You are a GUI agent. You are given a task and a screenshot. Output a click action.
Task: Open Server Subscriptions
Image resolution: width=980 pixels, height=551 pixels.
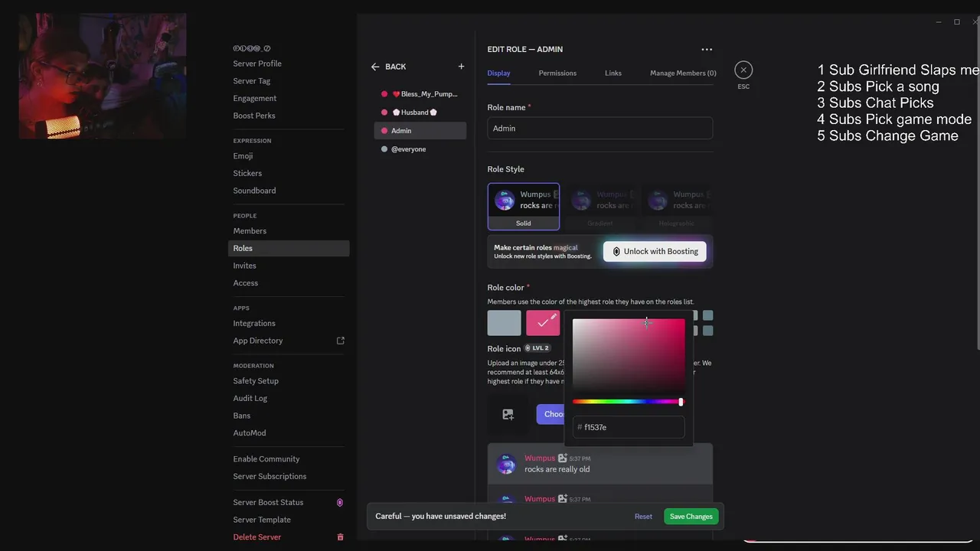(x=269, y=476)
